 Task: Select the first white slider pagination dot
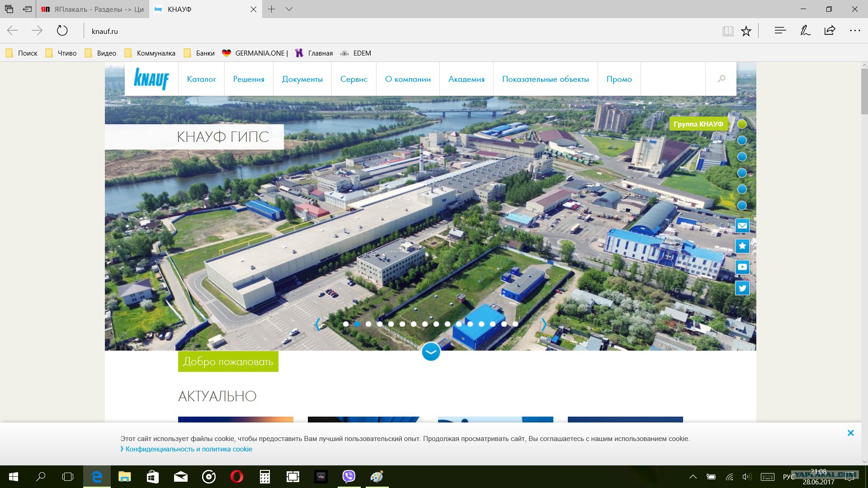(346, 324)
